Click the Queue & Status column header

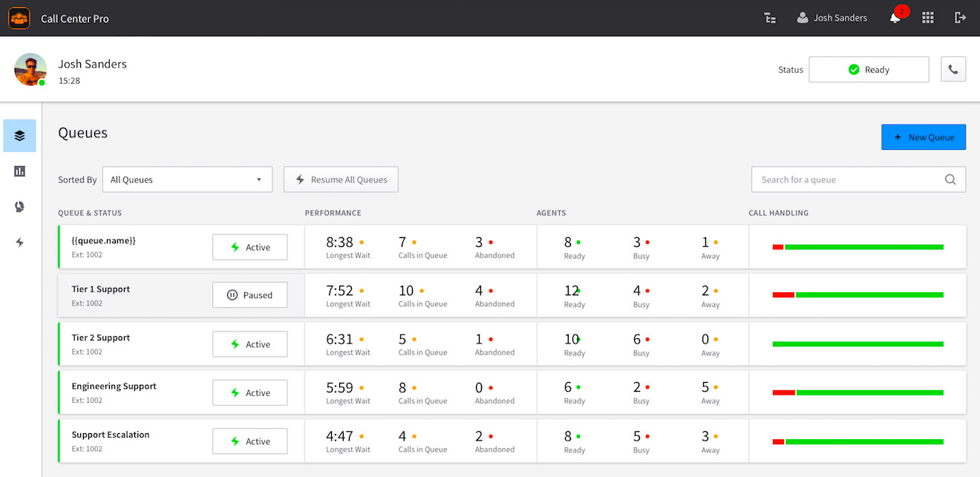[90, 213]
